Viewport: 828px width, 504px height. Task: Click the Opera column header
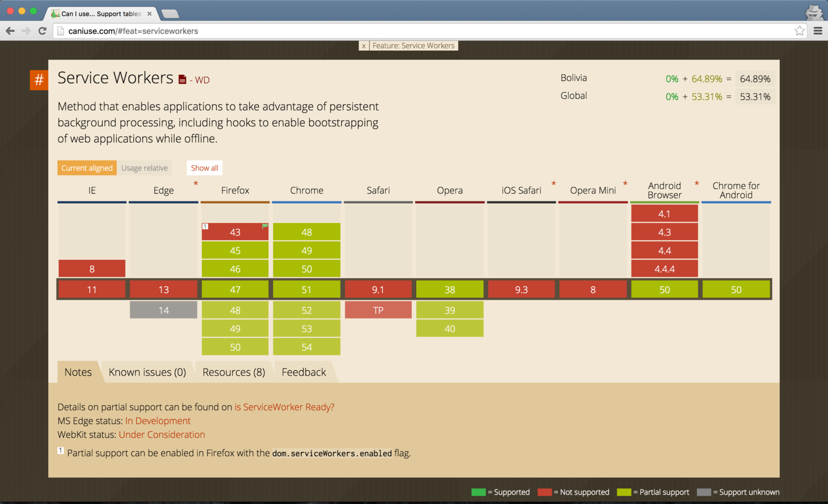tap(450, 190)
